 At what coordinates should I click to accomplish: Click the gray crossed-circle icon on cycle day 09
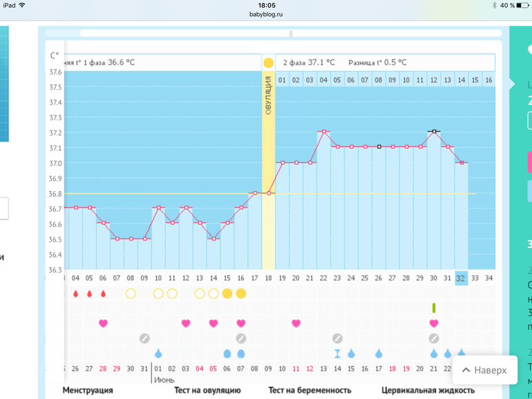[144, 338]
